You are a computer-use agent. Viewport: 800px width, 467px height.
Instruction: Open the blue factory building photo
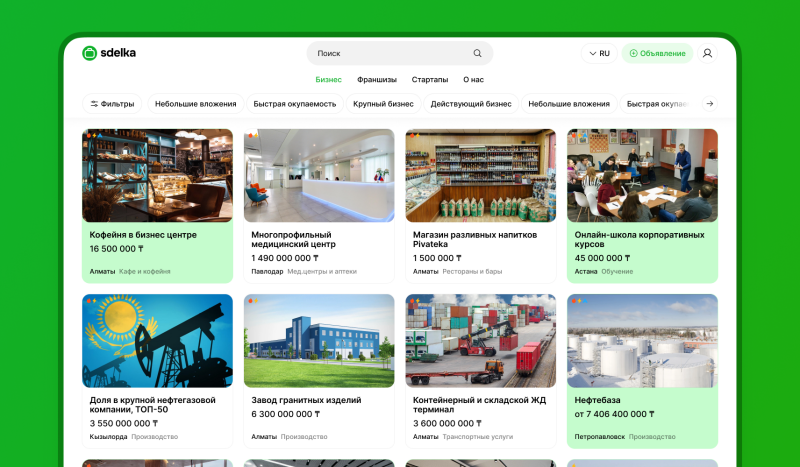tap(319, 340)
